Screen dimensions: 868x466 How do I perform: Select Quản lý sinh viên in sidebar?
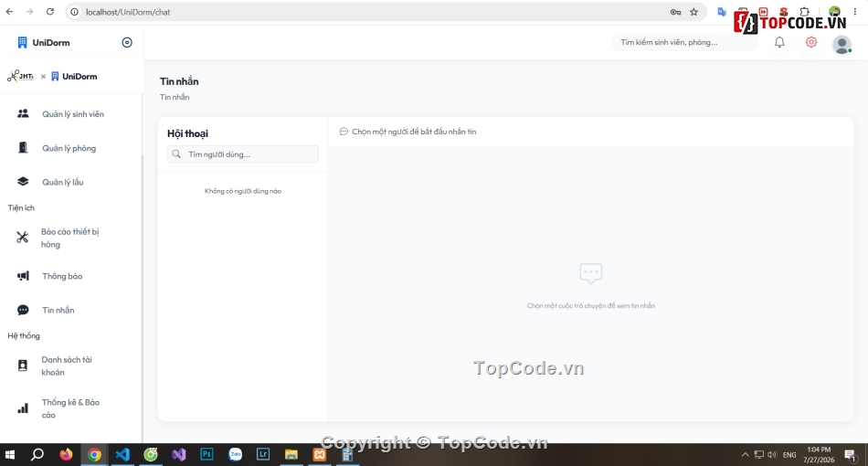(x=73, y=114)
